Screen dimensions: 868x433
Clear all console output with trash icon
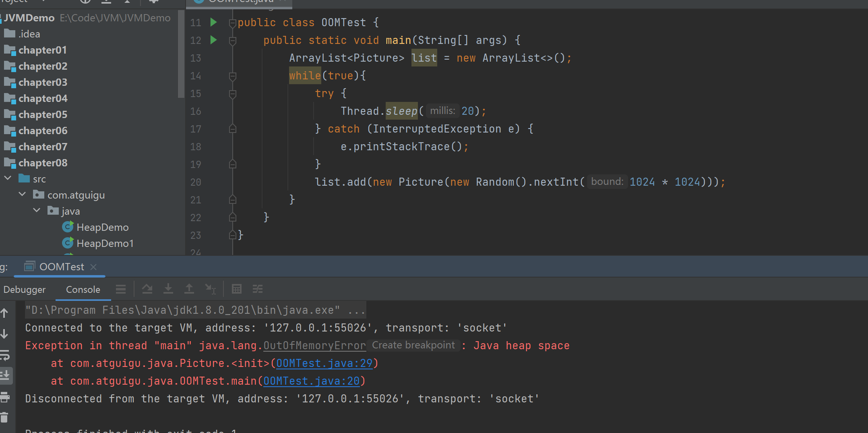pyautogui.click(x=5, y=417)
